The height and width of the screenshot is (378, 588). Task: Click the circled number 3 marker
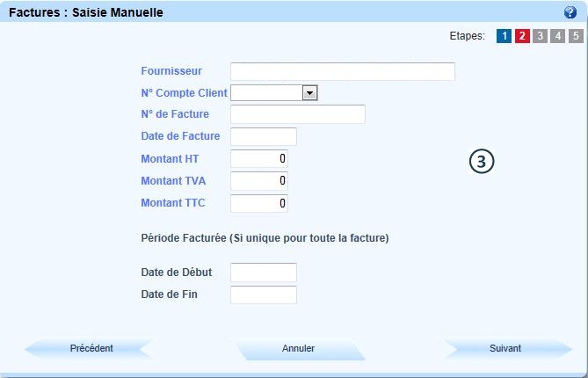click(482, 161)
